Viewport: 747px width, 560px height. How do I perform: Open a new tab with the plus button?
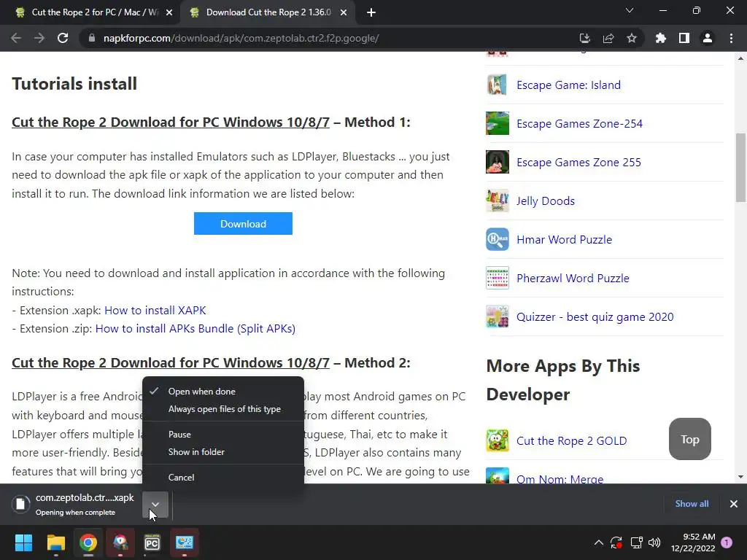point(371,12)
